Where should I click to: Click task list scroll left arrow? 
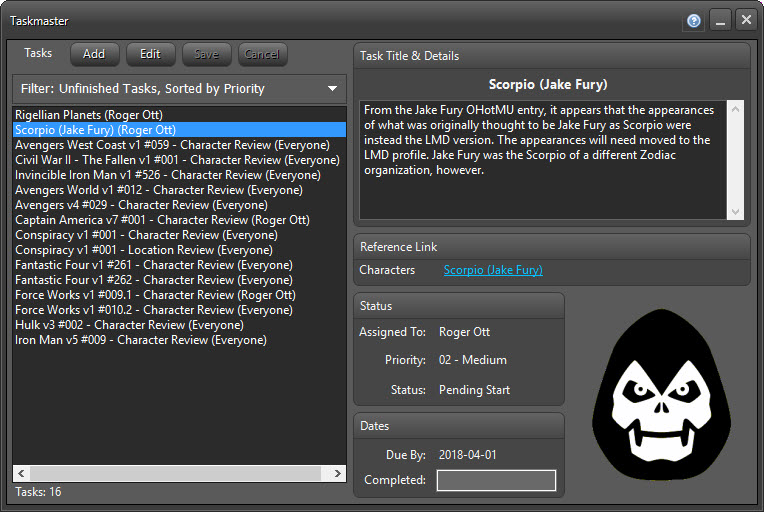point(21,474)
